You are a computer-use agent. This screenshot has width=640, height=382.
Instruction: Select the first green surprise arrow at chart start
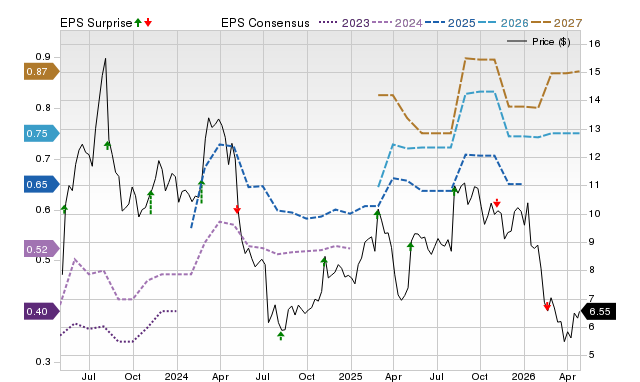[x=64, y=209]
